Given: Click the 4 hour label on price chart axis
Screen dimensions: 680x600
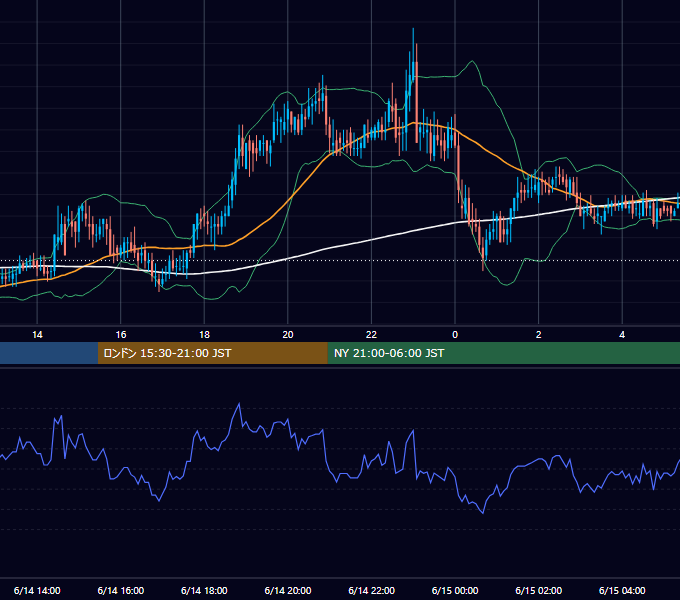Looking at the screenshot, I should pos(622,335).
